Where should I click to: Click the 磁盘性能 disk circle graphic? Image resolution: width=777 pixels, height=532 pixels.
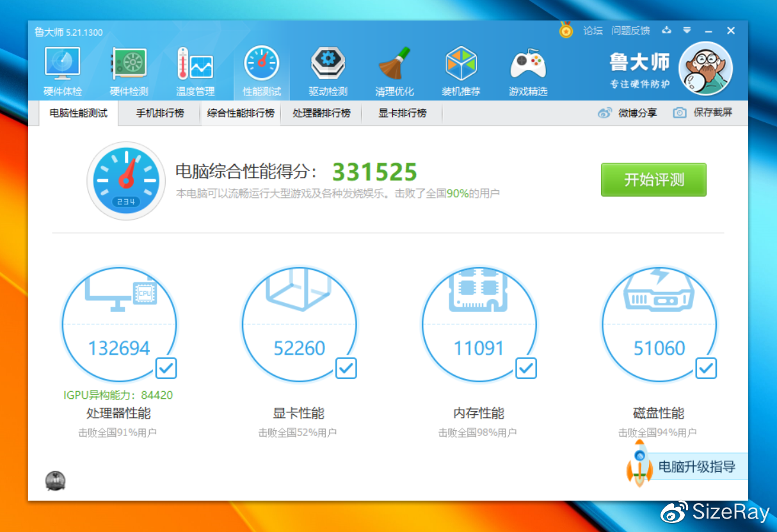(659, 325)
